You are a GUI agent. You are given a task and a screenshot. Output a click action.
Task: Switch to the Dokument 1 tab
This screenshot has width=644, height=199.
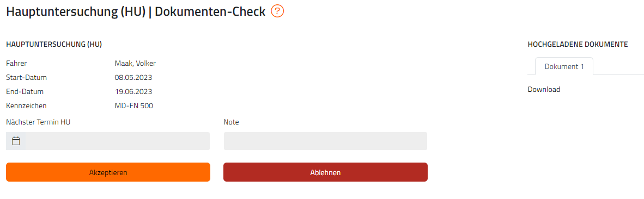tap(564, 66)
